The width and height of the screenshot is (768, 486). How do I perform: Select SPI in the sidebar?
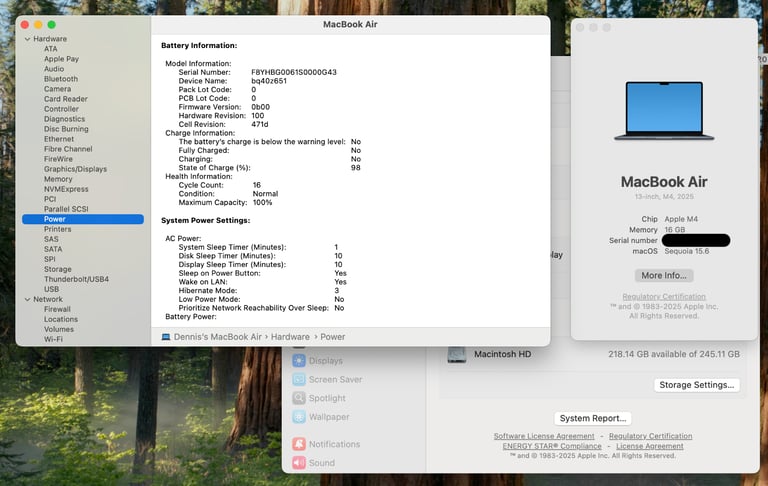pos(49,259)
